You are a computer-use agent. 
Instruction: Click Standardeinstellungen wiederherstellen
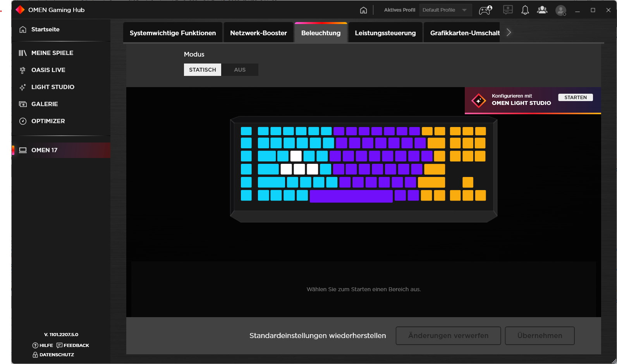click(x=318, y=336)
